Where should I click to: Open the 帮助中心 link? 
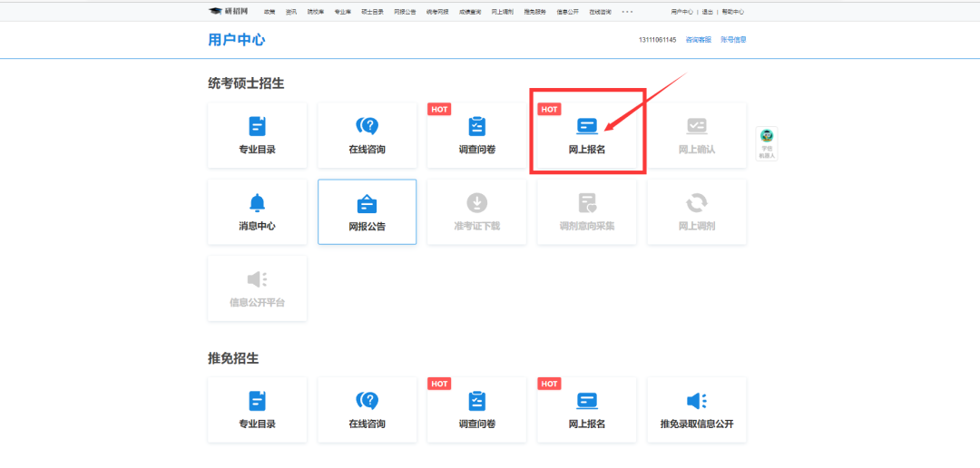tap(733, 12)
